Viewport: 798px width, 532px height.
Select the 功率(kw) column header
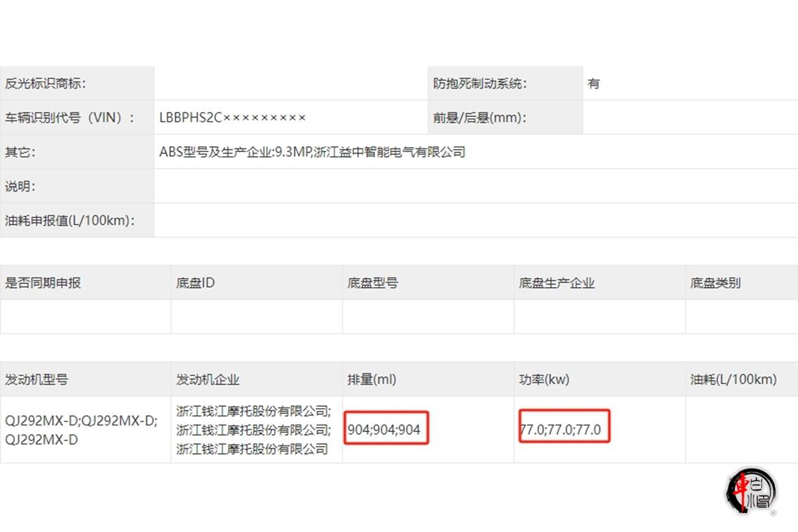[x=600, y=379]
